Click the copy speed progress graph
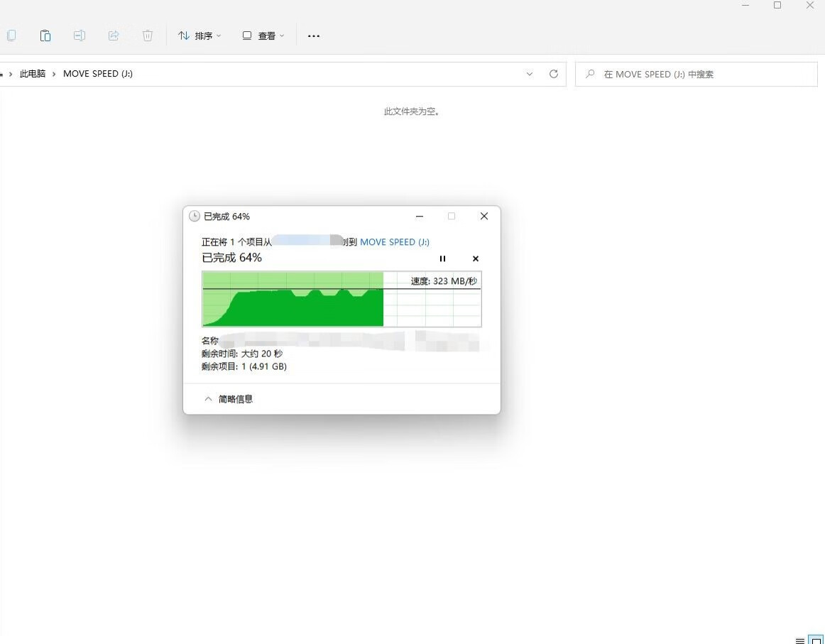Viewport: 825px width, 644px height. point(342,299)
